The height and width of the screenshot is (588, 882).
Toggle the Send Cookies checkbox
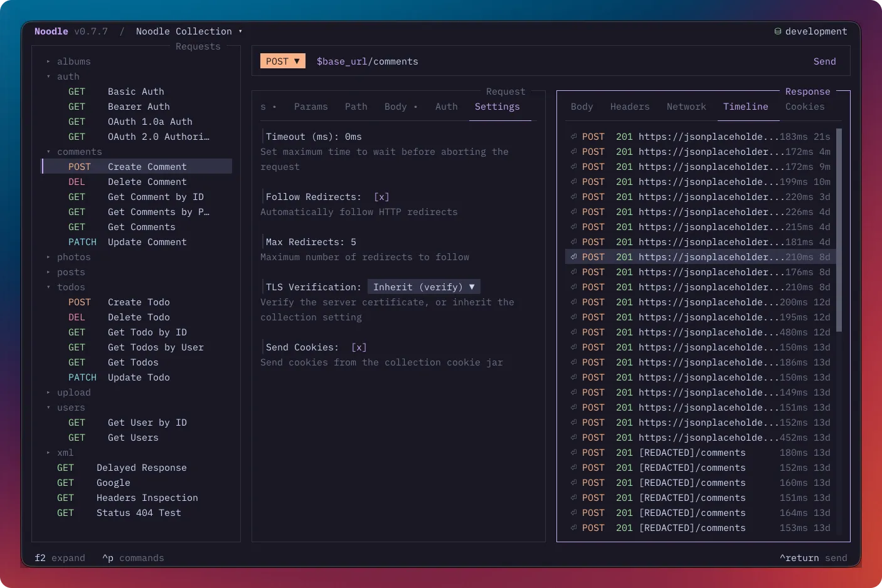359,347
